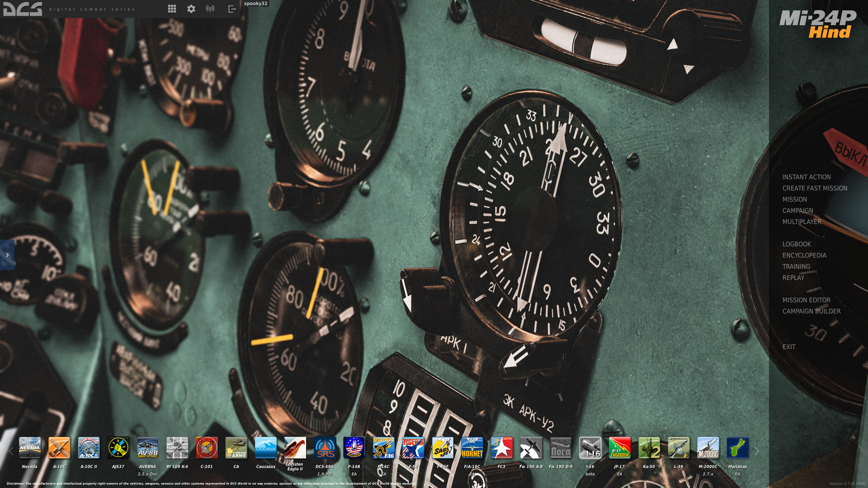Screen dimensions: 868x488
Task: Open the MULTIPLAYER menu entry
Action: 802,222
